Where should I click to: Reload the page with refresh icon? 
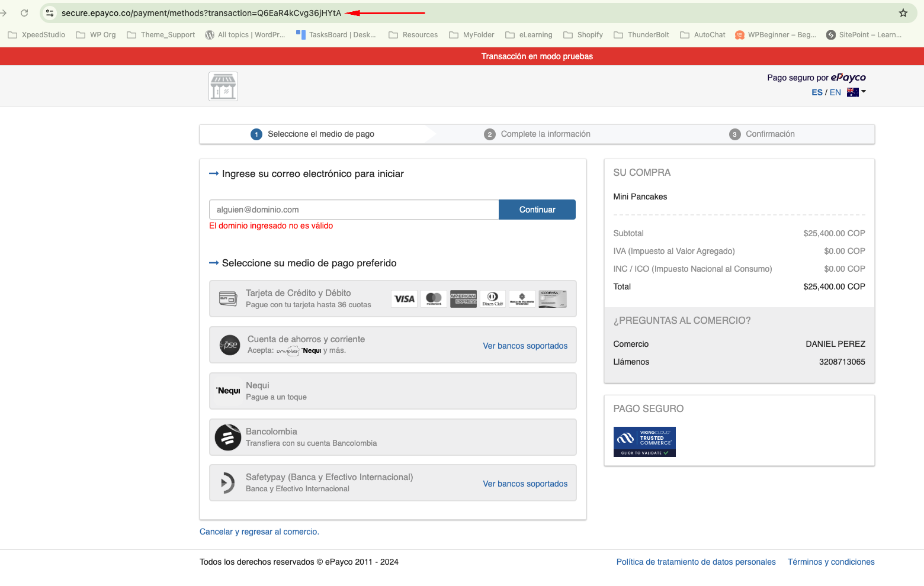point(24,12)
